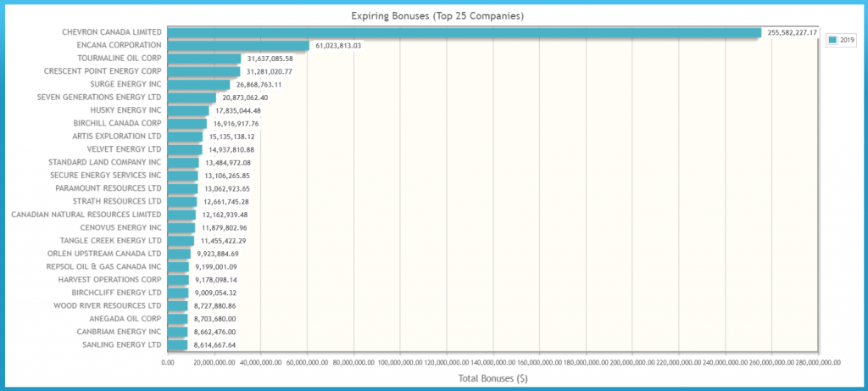
Task: Click the Birchill Canada Corp bar
Action: pos(187,124)
